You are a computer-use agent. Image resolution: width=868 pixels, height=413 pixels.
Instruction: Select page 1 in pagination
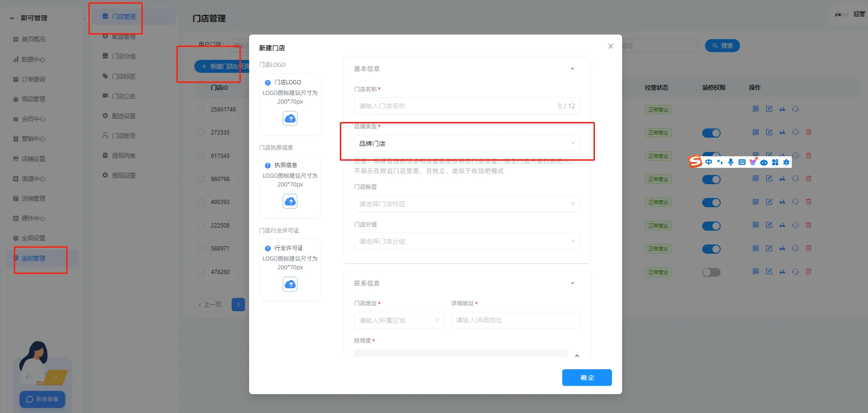click(x=238, y=304)
